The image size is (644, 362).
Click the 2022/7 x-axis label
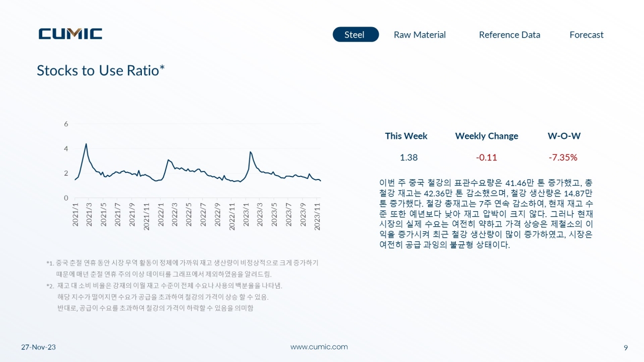[204, 214]
